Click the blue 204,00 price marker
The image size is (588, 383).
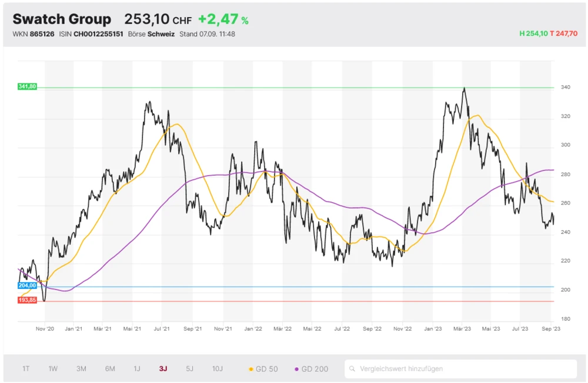coord(28,285)
